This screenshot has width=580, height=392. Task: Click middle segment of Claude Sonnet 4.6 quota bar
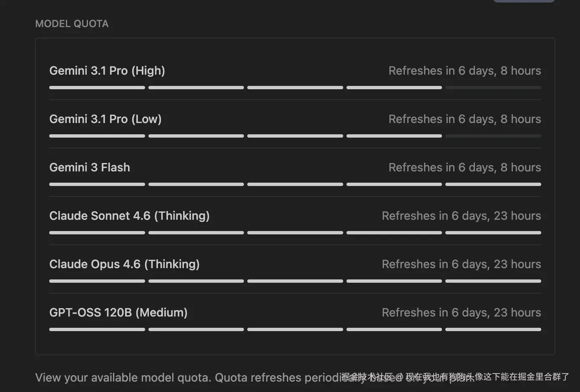[295, 233]
